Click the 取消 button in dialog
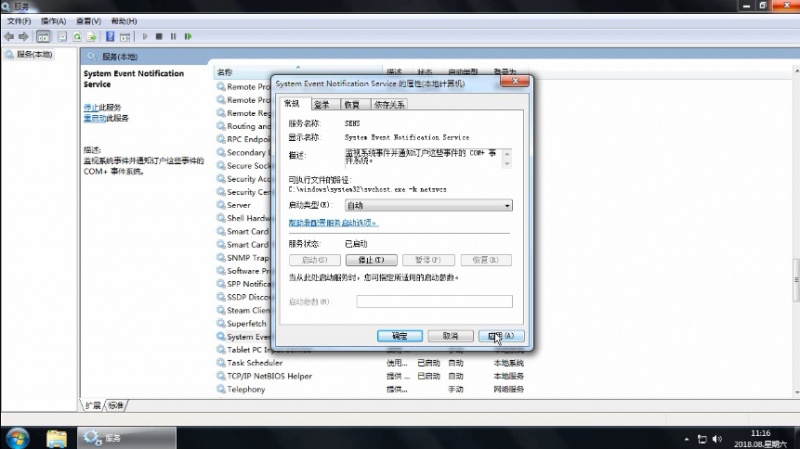 point(450,336)
